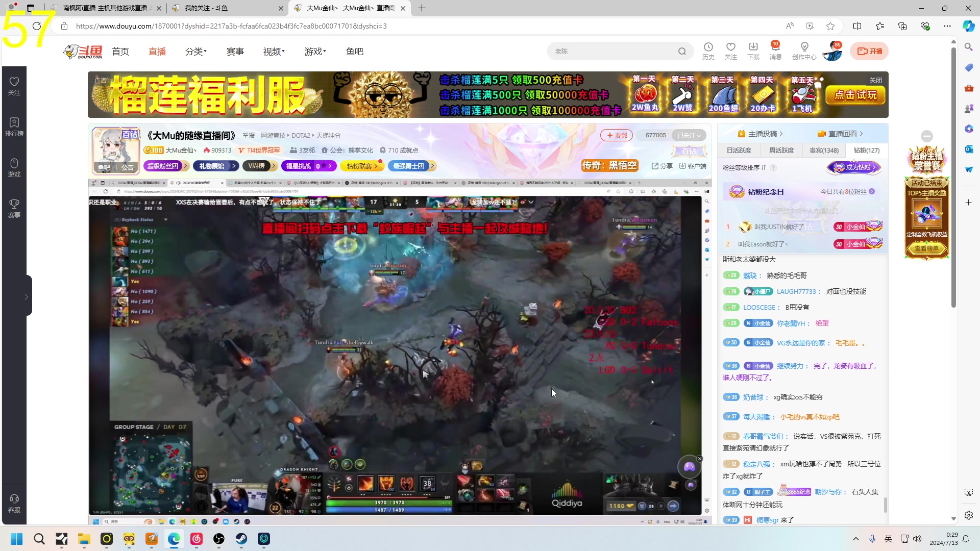The width and height of the screenshot is (980, 551).
Task: Click 查看榜单 on the side widget
Action: [x=926, y=248]
